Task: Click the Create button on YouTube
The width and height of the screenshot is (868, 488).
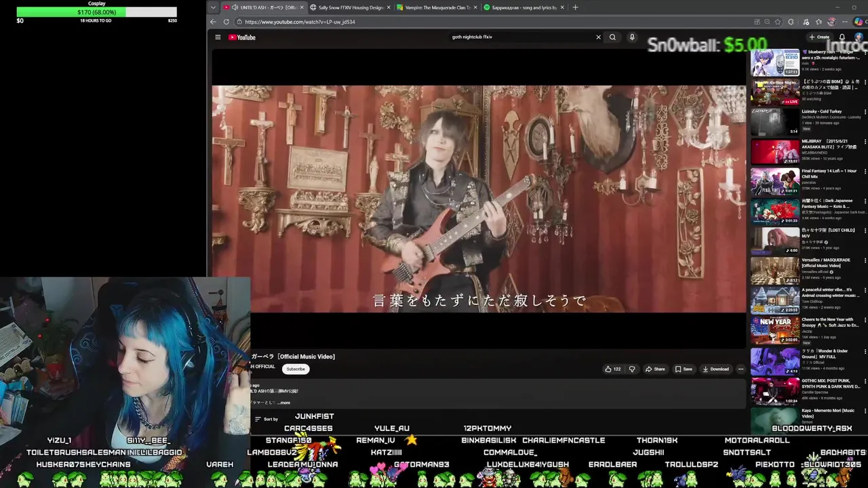Action: click(x=819, y=37)
